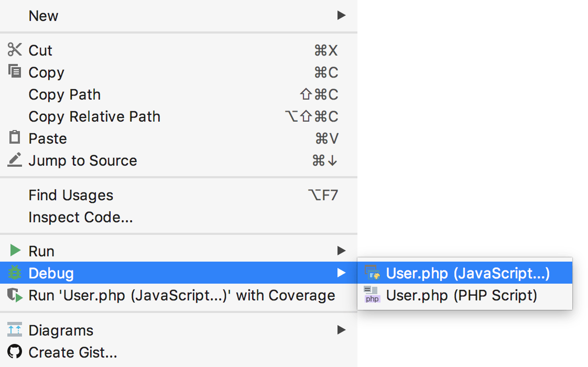Click the green Run play icon

coord(16,251)
